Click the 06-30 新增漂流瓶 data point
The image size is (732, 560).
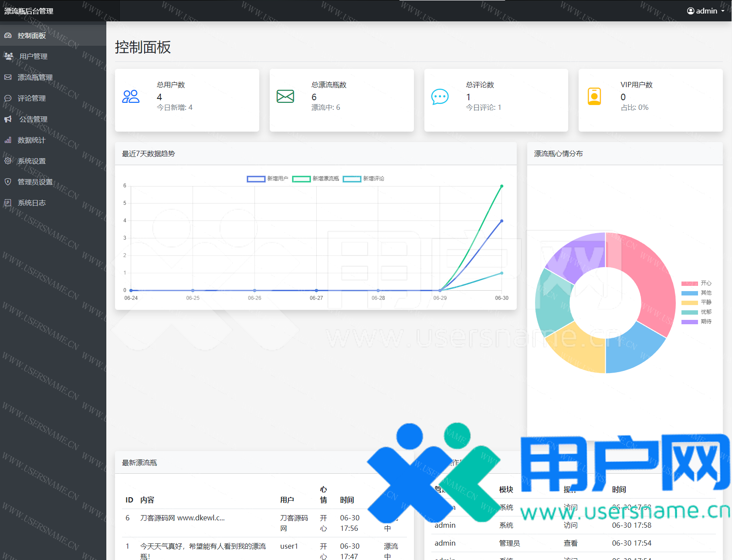click(502, 186)
